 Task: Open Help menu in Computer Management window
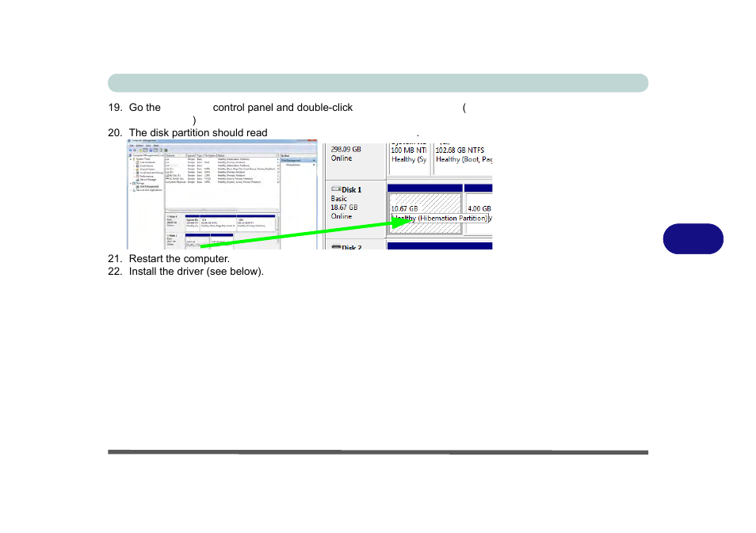(x=156, y=146)
